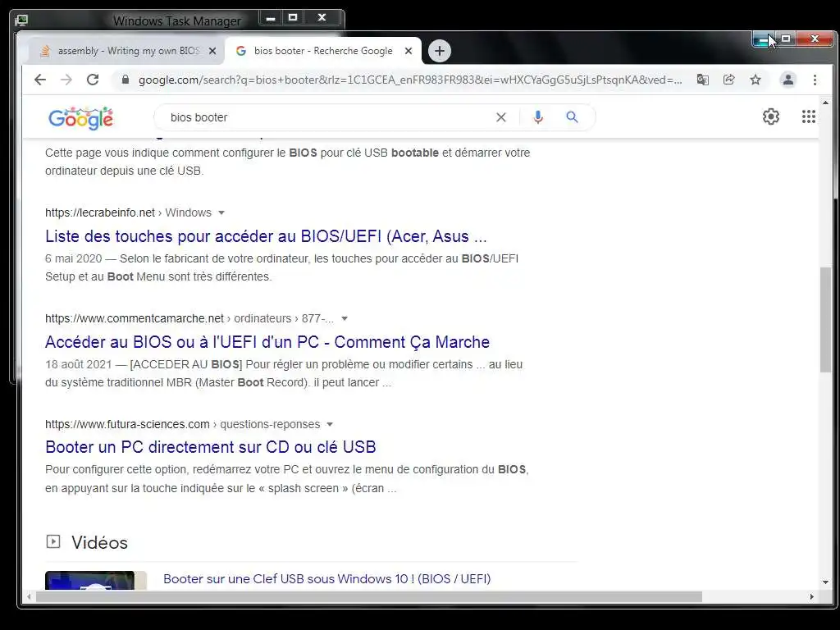Minimize the Chrome window
Image resolution: width=840 pixels, height=630 pixels.
point(763,39)
